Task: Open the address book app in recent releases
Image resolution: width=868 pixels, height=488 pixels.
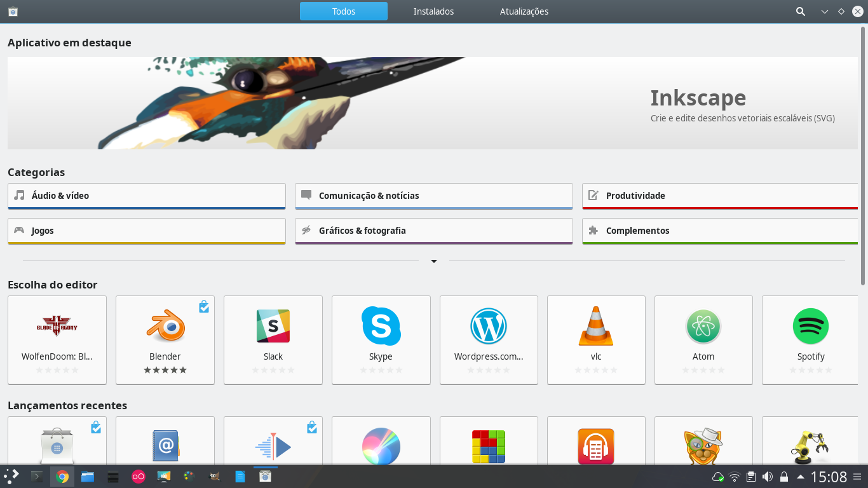Action: (x=165, y=440)
